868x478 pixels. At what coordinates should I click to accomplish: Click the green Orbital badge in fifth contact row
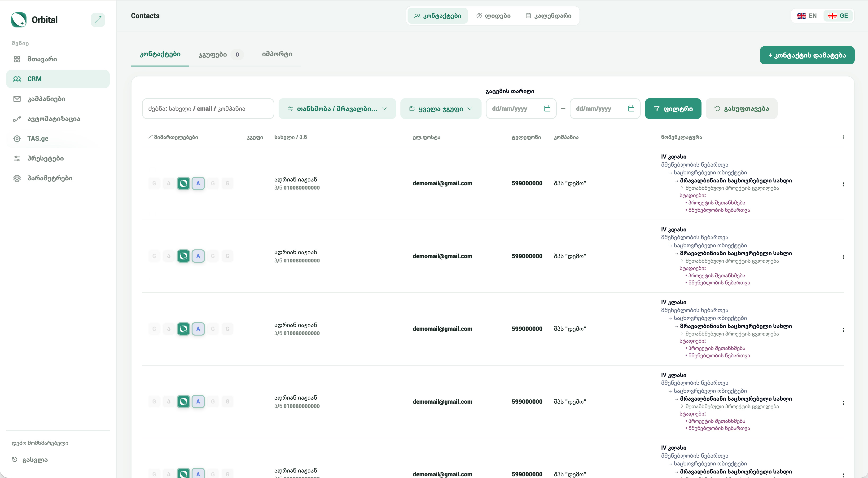coord(183,473)
